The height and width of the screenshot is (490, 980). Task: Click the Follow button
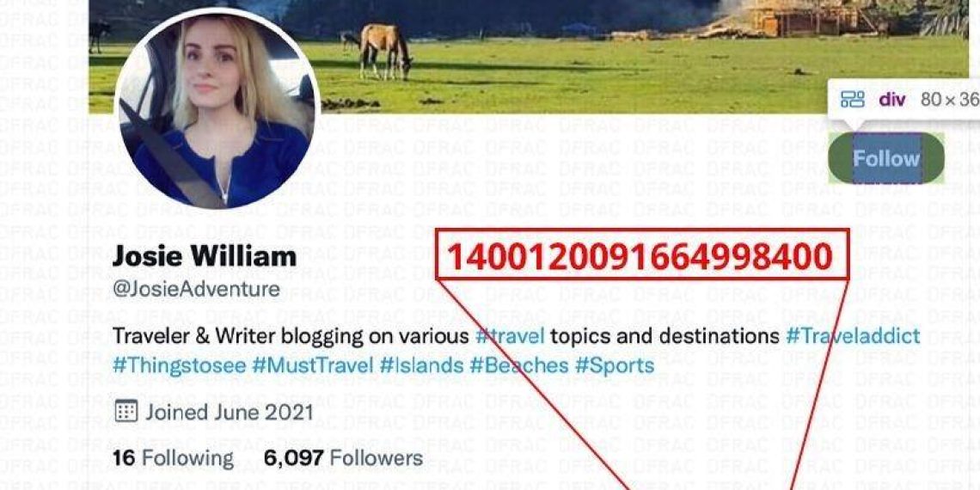pos(886,159)
